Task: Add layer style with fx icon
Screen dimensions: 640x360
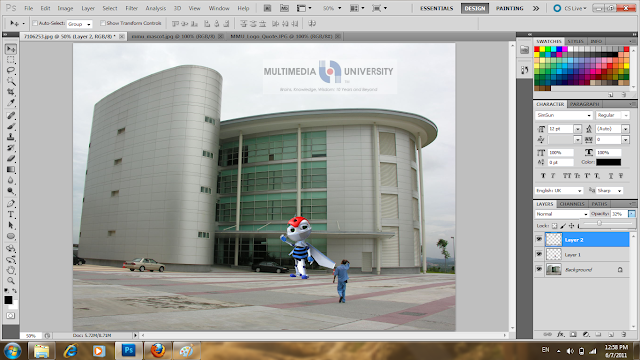Action: click(560, 334)
